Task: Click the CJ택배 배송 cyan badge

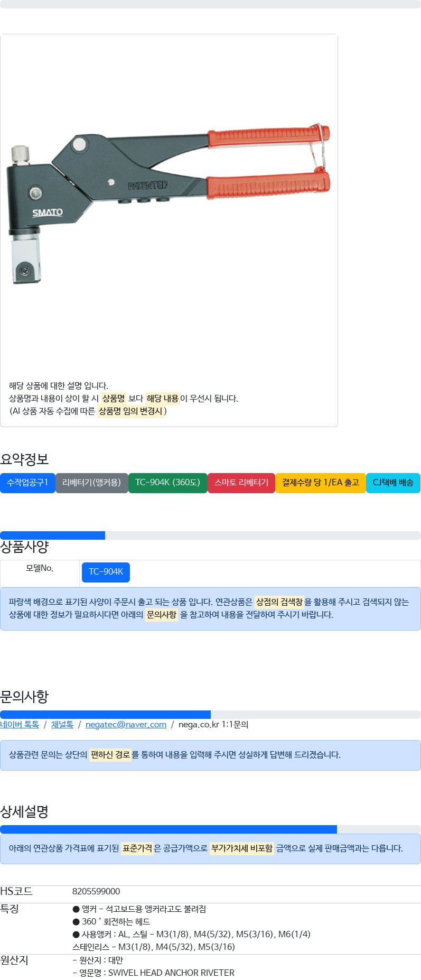Action: (393, 483)
